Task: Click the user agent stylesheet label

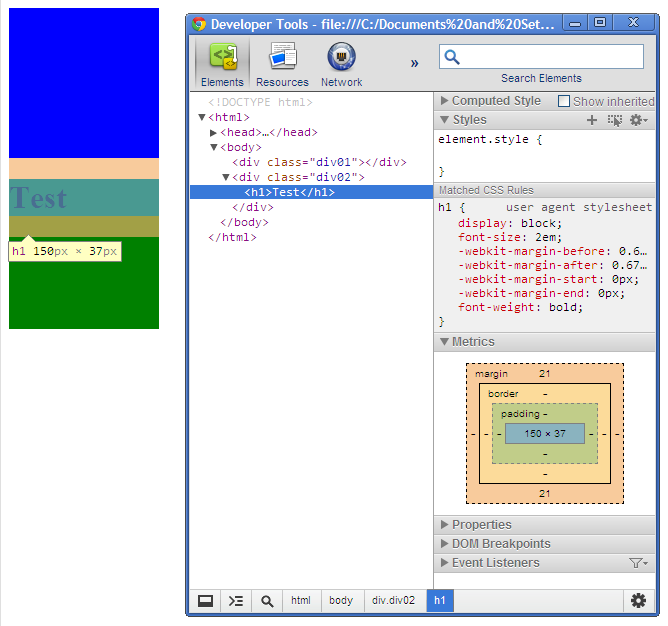Action: click(x=579, y=208)
